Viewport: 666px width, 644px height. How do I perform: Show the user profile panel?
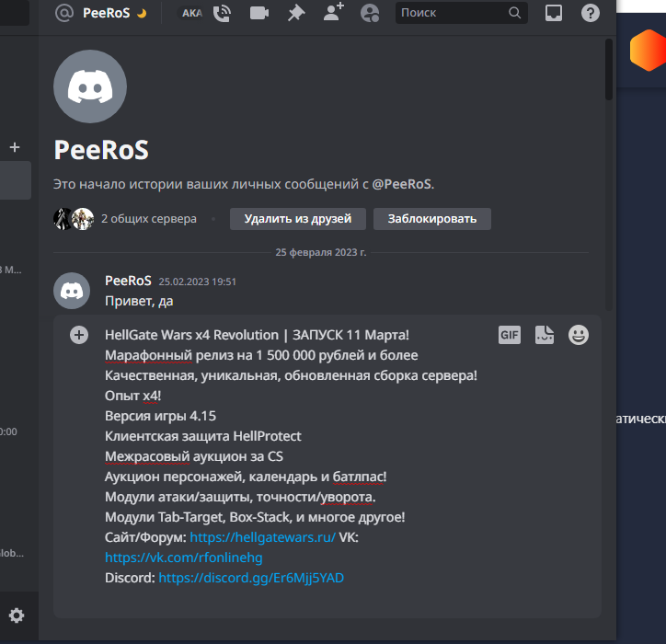pos(370,13)
